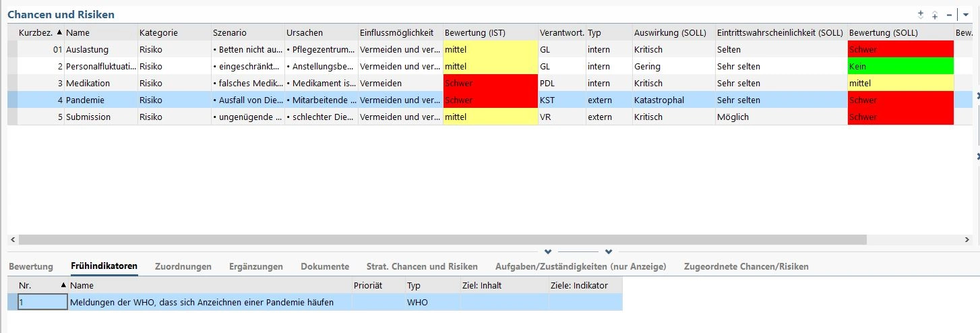This screenshot has height=333, width=980.
Task: Switch to the Dokumente tab
Action: [x=325, y=266]
